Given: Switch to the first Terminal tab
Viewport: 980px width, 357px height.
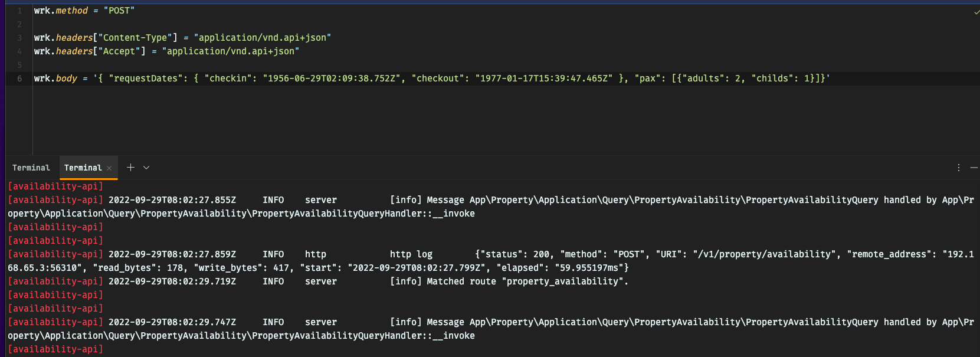Looking at the screenshot, I should (31, 168).
